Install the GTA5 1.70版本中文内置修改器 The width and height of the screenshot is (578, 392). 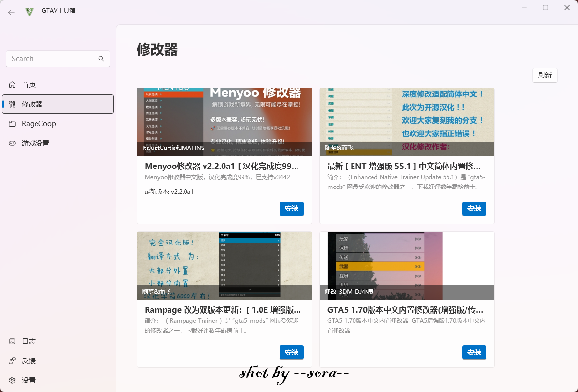tap(474, 353)
